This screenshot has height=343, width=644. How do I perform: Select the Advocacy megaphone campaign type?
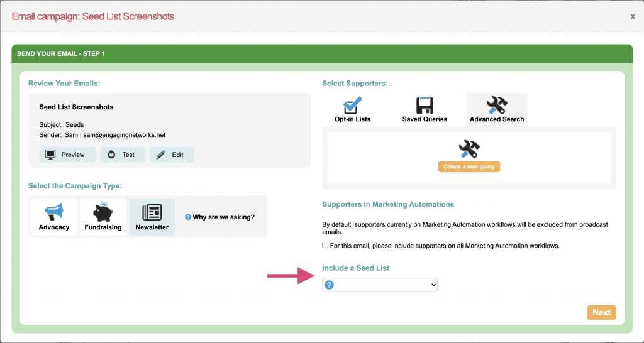click(54, 212)
